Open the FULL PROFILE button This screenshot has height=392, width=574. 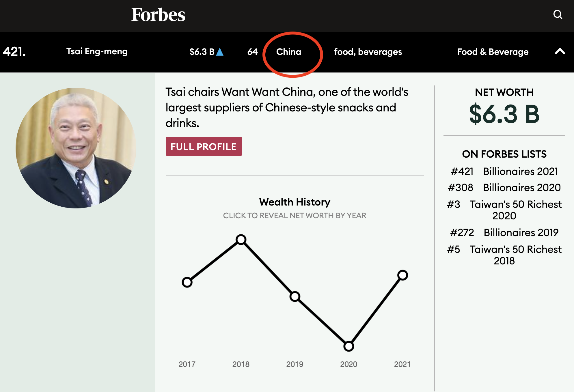point(204,146)
